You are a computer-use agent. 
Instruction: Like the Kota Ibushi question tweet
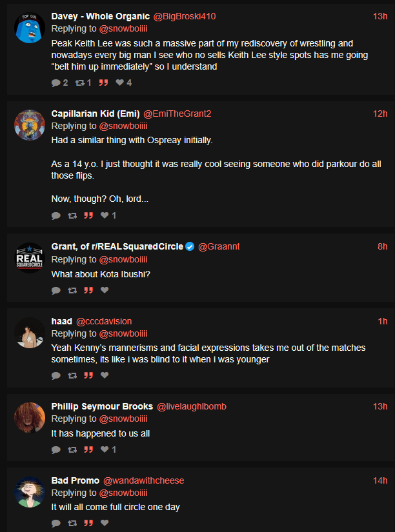pyautogui.click(x=105, y=290)
